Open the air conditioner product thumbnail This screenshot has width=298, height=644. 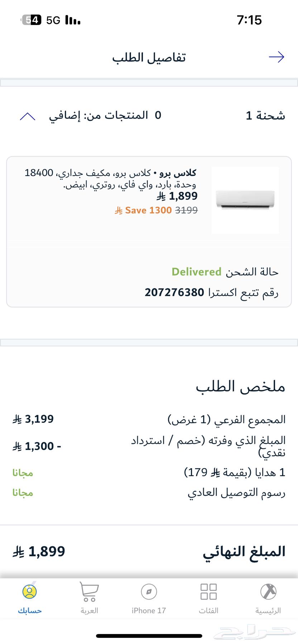click(245, 200)
